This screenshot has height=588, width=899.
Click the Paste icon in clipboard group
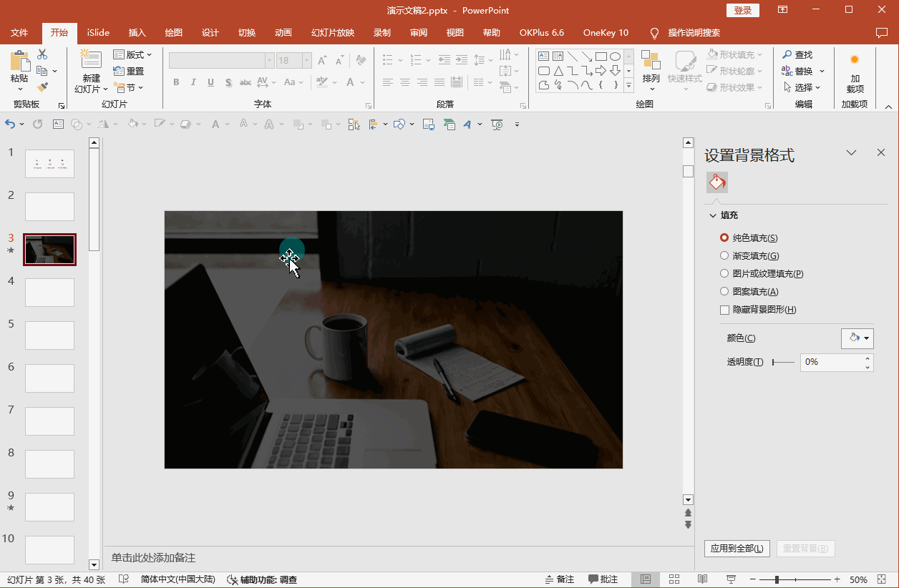[x=19, y=62]
